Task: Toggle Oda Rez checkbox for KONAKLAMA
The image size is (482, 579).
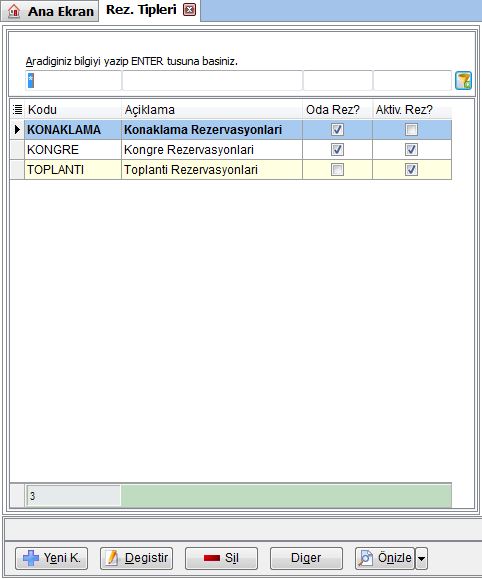Action: tap(337, 130)
